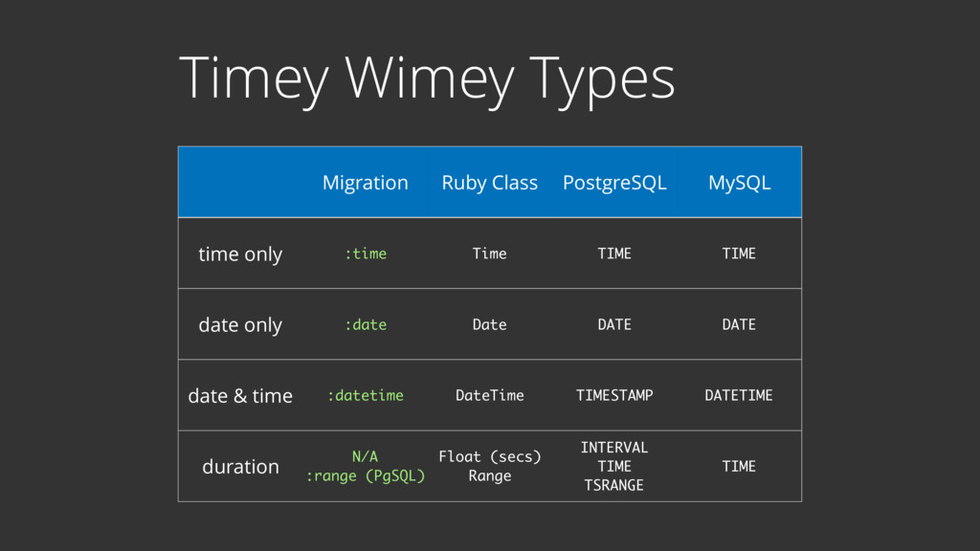Click the Timey Wimey Types title
This screenshot has height=551, width=980.
(427, 79)
